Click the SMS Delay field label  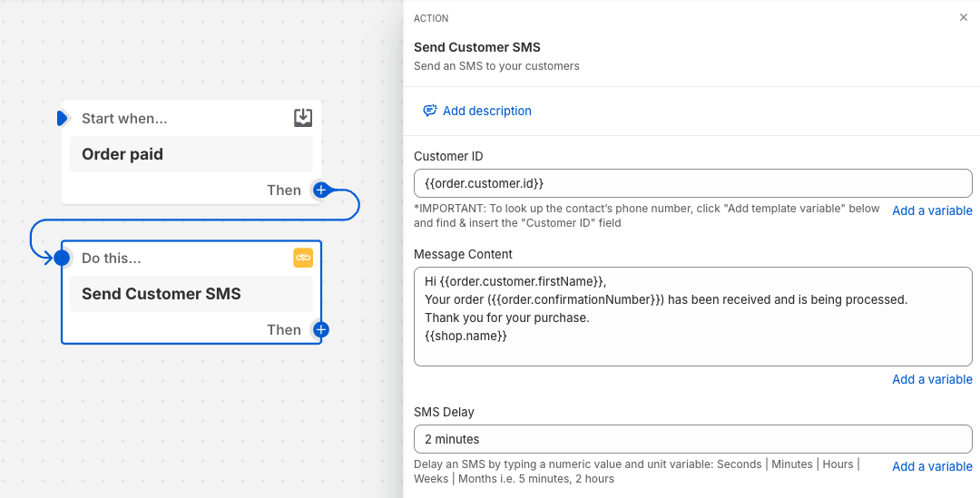[444, 413]
